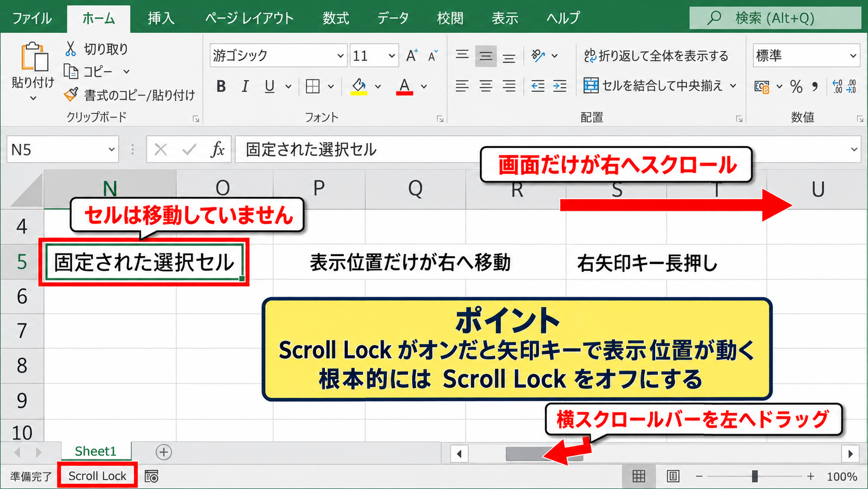Toggle center horizontal alignment
Image resolution: width=868 pixels, height=489 pixels.
[486, 86]
